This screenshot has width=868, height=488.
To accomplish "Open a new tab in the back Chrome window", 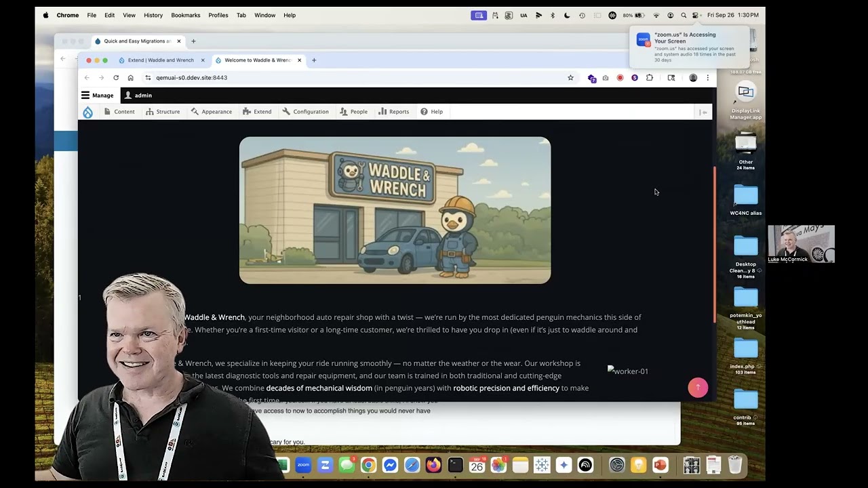I will pyautogui.click(x=193, y=41).
